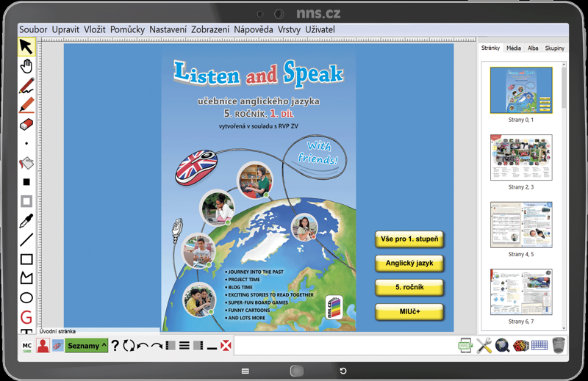The height and width of the screenshot is (381, 588).
Task: Open the Pomůcky menu
Action: (x=127, y=29)
